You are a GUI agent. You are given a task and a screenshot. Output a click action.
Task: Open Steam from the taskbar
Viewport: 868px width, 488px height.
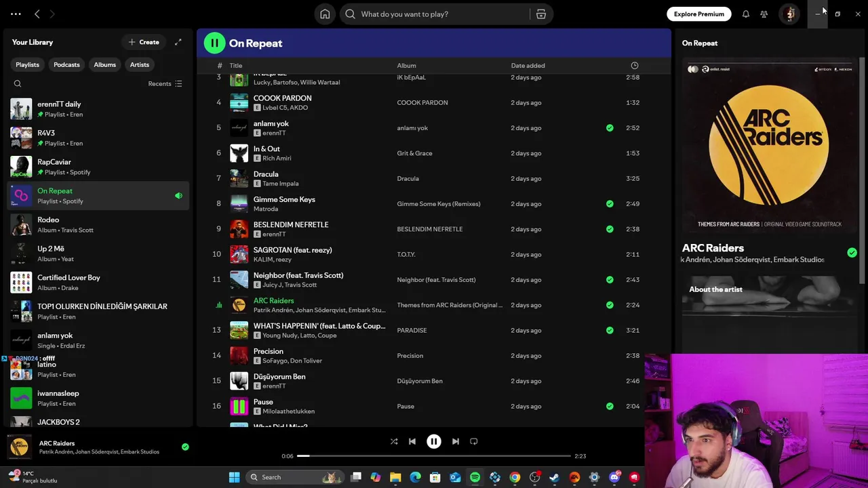click(555, 477)
